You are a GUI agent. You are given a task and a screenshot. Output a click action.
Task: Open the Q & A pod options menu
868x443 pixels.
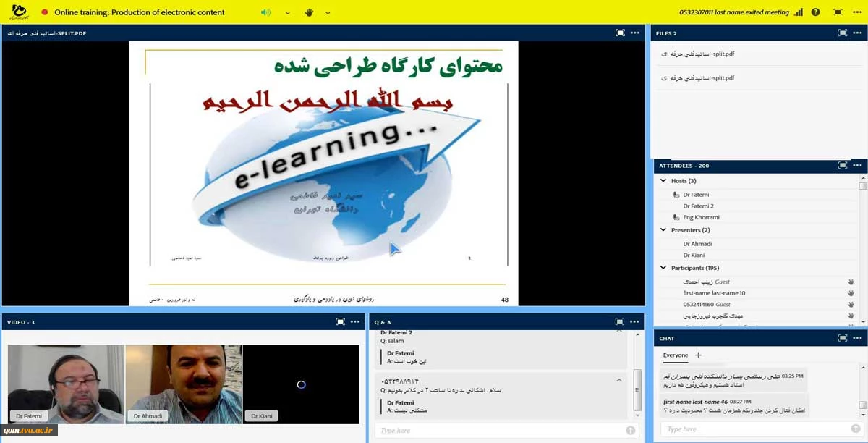(x=635, y=322)
